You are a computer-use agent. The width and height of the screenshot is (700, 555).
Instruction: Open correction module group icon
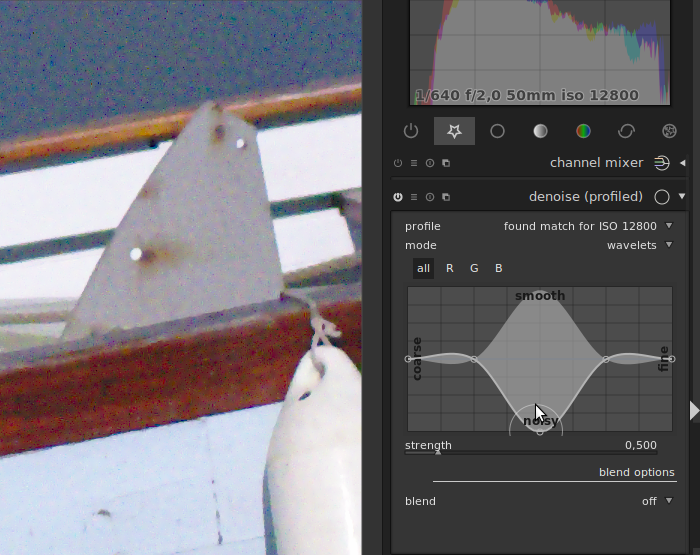pyautogui.click(x=626, y=131)
